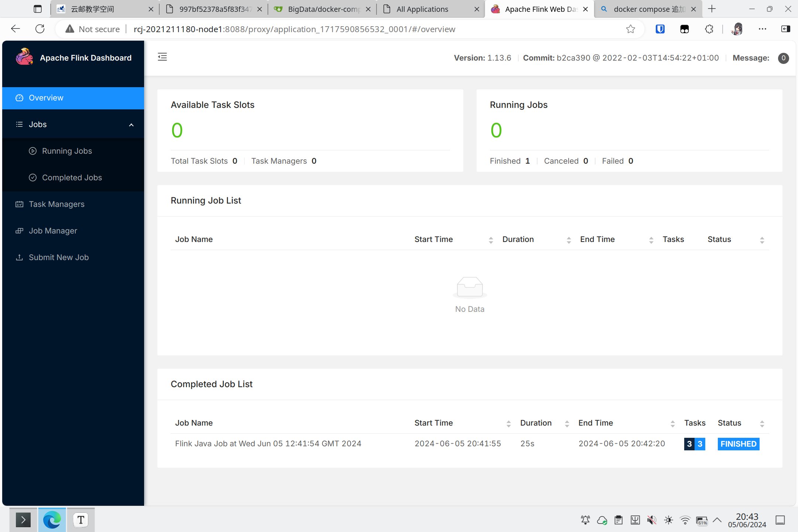Add this page to favorites star

click(x=631, y=29)
